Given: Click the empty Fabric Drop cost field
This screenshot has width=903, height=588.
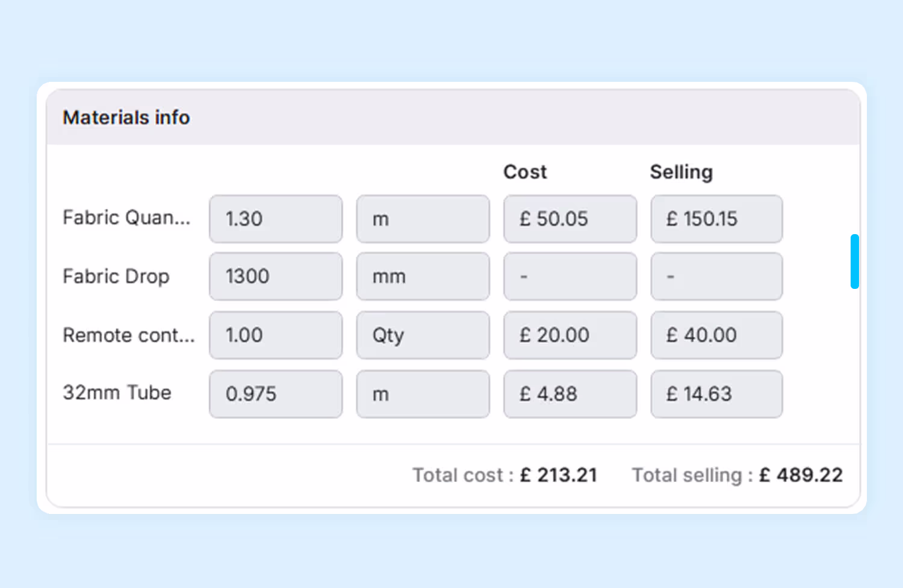Looking at the screenshot, I should 570,276.
